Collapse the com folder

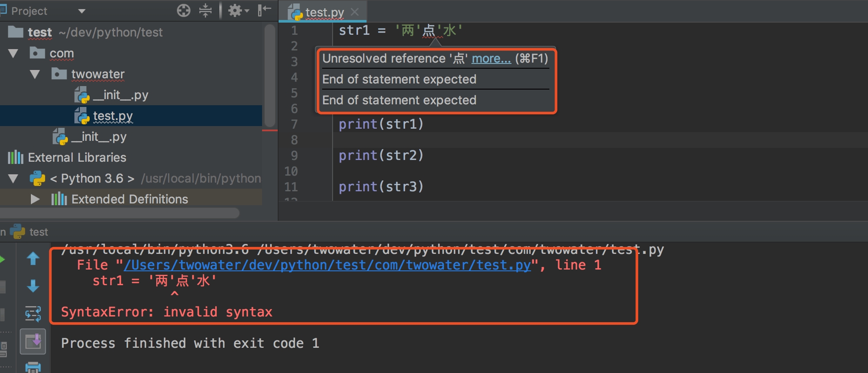coord(13,53)
